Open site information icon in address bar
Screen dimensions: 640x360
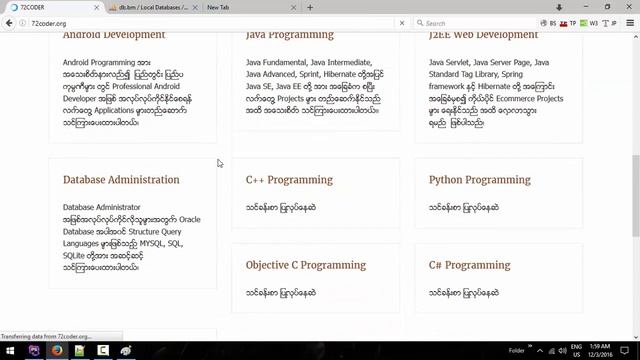point(23,23)
